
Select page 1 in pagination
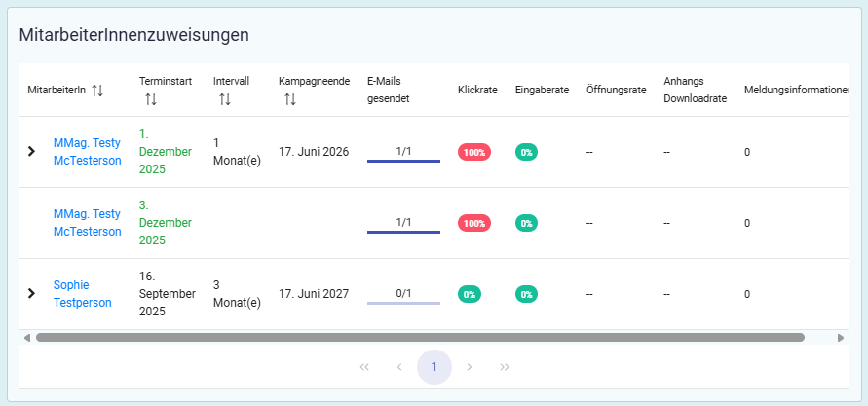pos(434,367)
